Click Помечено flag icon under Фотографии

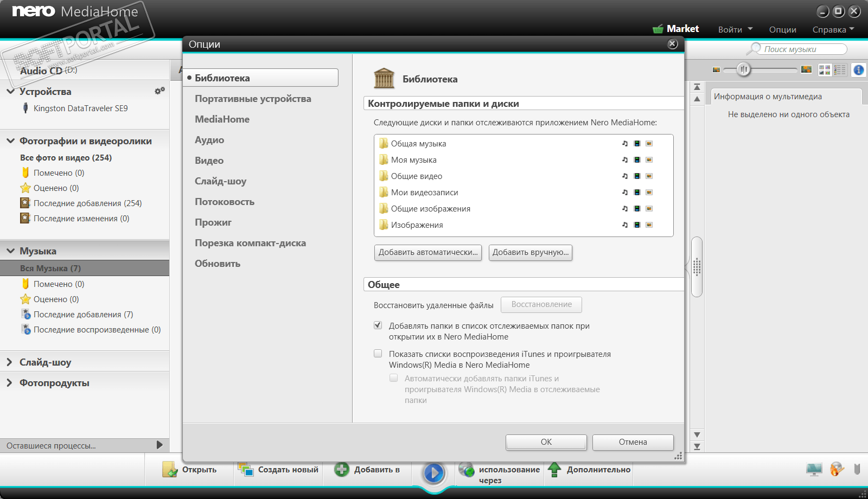(25, 172)
